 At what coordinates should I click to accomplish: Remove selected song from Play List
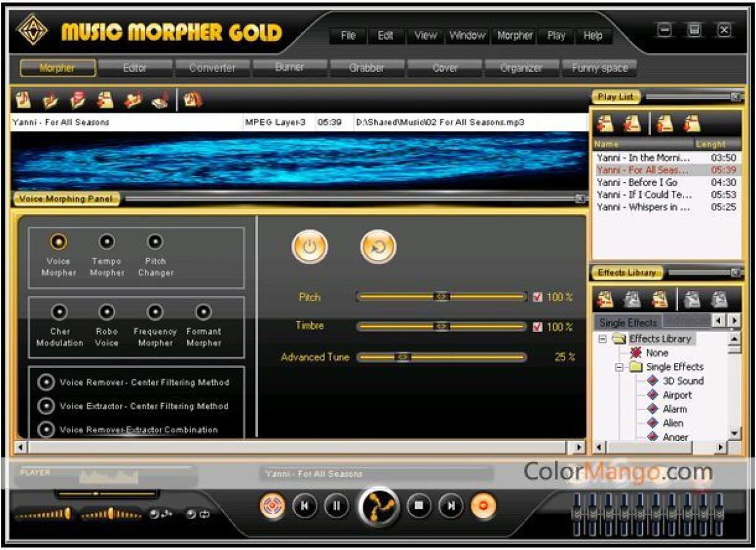pyautogui.click(x=632, y=123)
